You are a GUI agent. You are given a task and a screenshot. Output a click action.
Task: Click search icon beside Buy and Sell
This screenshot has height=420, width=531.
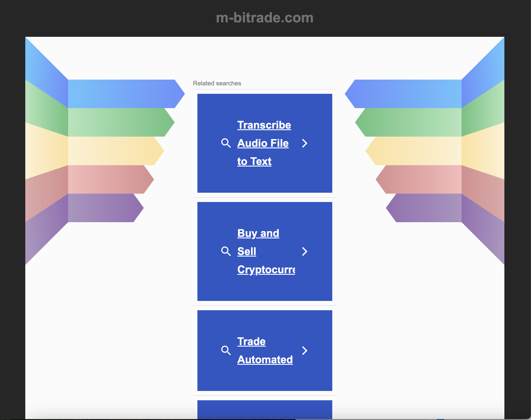pyautogui.click(x=226, y=251)
